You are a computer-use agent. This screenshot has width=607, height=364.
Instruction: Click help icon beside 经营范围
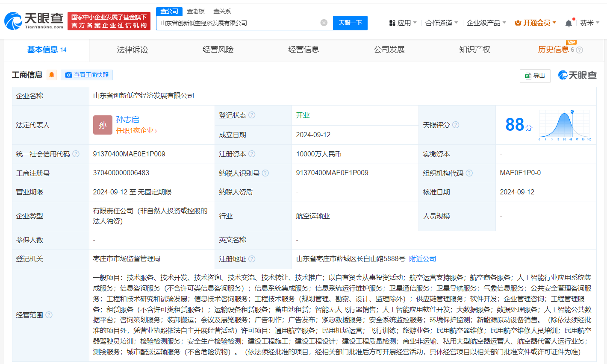pyautogui.click(x=49, y=315)
